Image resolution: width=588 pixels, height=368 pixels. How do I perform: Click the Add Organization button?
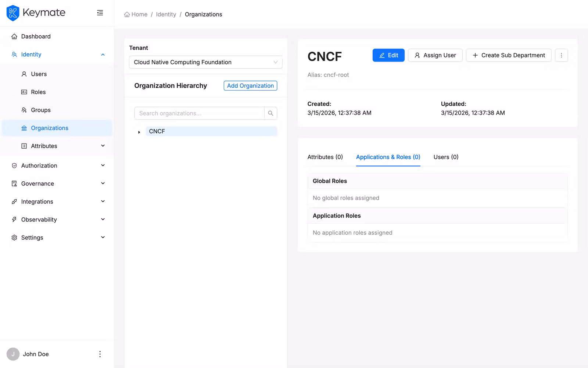coord(250,85)
